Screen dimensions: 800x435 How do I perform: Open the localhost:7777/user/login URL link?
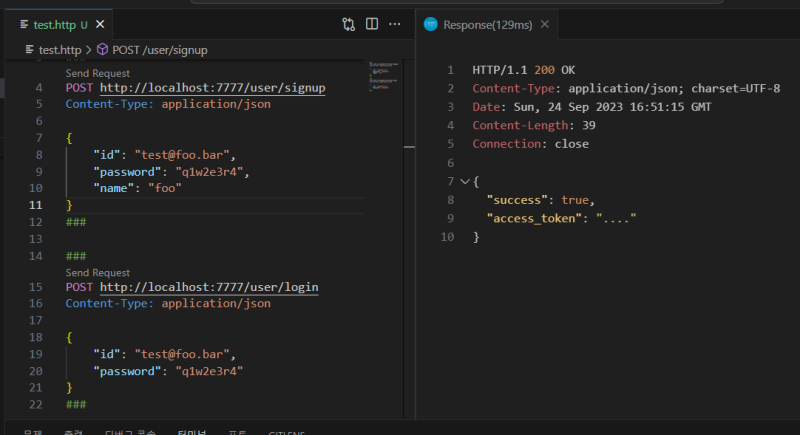209,287
